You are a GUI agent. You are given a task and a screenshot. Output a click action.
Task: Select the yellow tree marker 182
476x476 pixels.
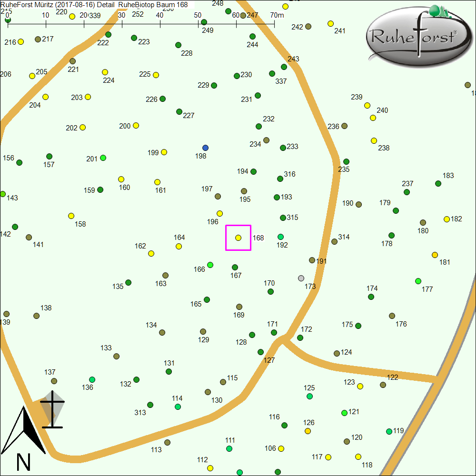[x=446, y=219]
